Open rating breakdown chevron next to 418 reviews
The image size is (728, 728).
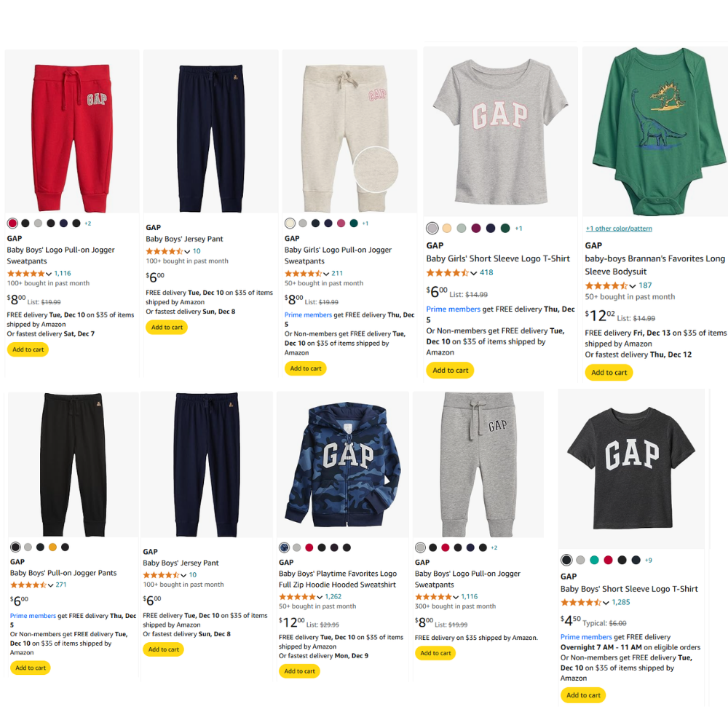point(473,272)
